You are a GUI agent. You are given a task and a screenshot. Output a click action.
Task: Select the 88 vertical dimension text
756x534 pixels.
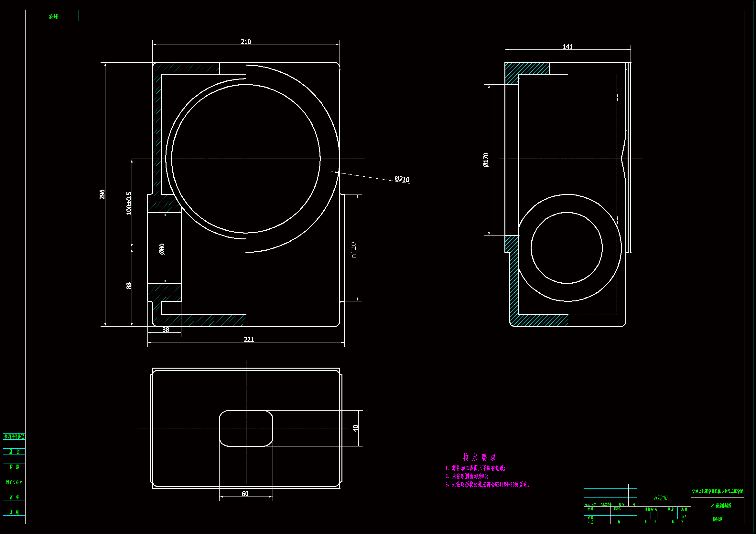point(129,286)
